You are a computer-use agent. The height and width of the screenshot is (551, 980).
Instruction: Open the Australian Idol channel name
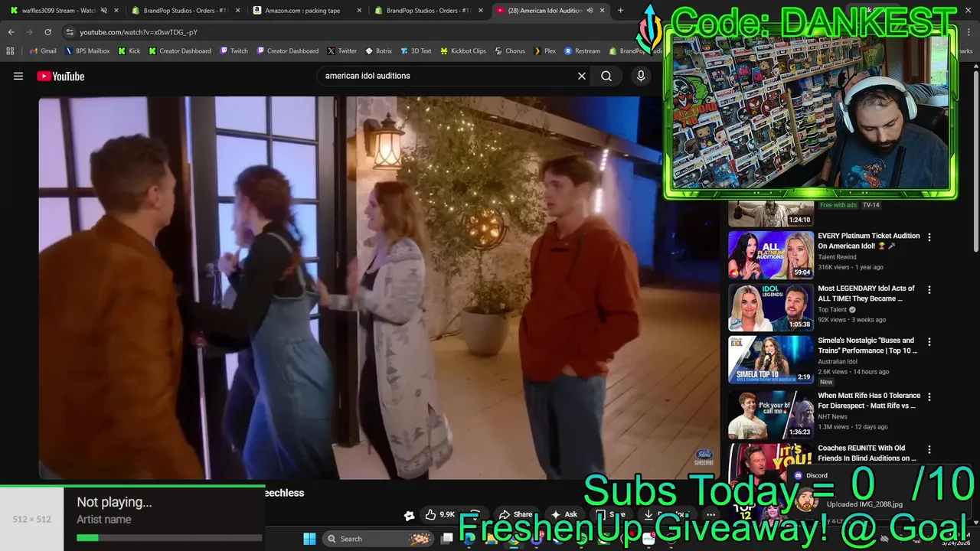pyautogui.click(x=838, y=362)
